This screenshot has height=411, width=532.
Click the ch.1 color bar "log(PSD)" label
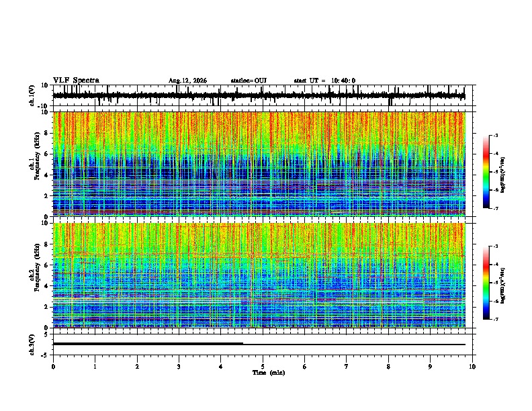(502, 175)
